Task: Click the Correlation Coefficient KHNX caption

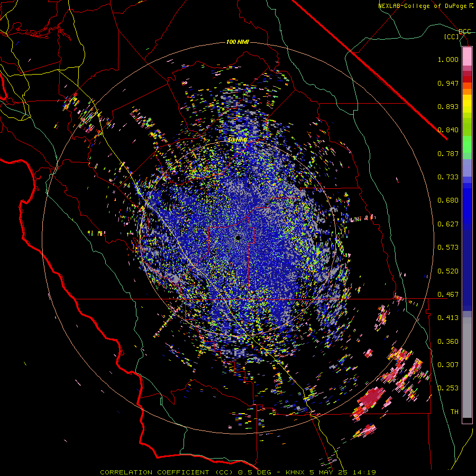Action: [238, 472]
